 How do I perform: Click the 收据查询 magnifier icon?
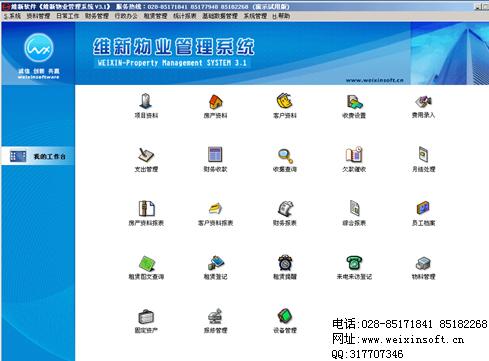285,156
